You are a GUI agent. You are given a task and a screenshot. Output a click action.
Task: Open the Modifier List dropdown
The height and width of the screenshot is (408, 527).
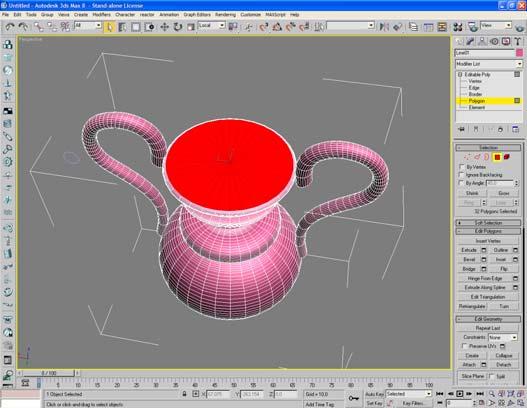[489, 64]
